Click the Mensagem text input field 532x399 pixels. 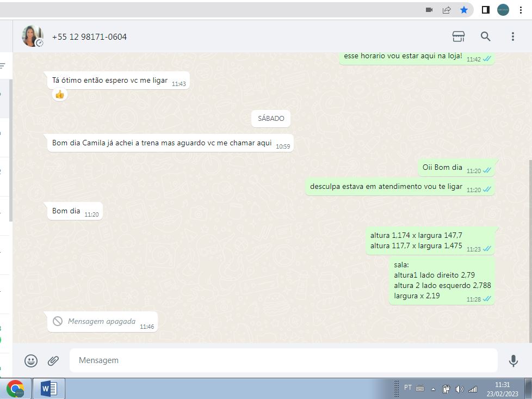click(283, 360)
